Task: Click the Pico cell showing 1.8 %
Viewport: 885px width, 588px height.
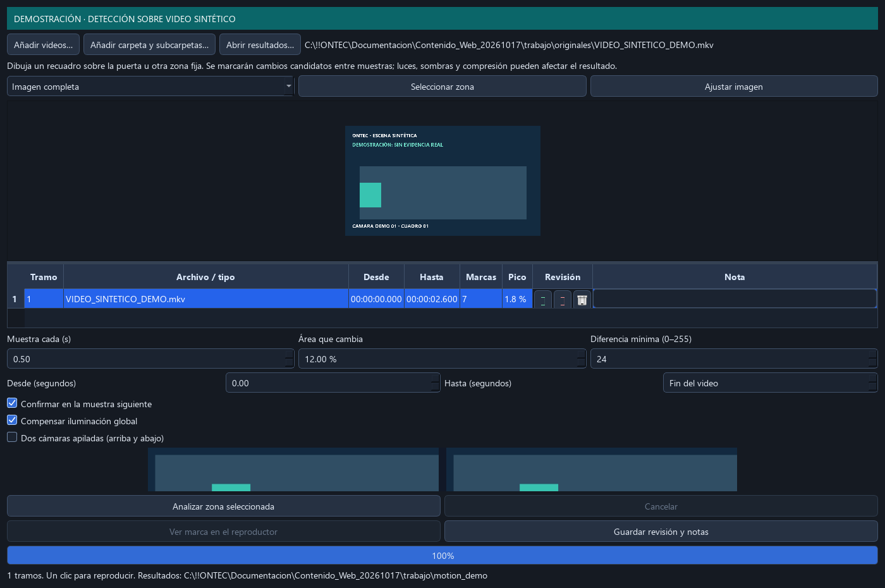Action: pos(517,299)
